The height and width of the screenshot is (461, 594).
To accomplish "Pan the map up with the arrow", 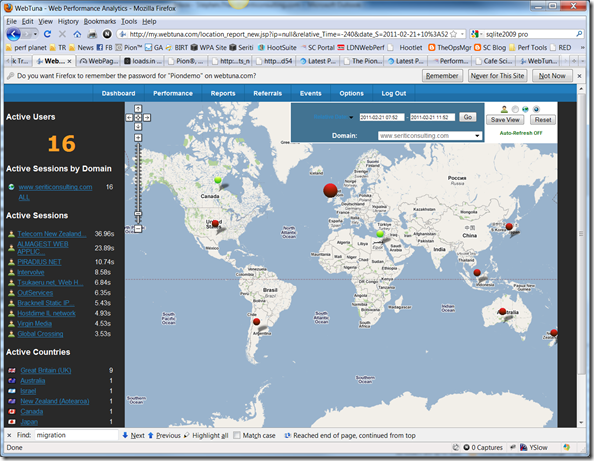I will (x=138, y=109).
